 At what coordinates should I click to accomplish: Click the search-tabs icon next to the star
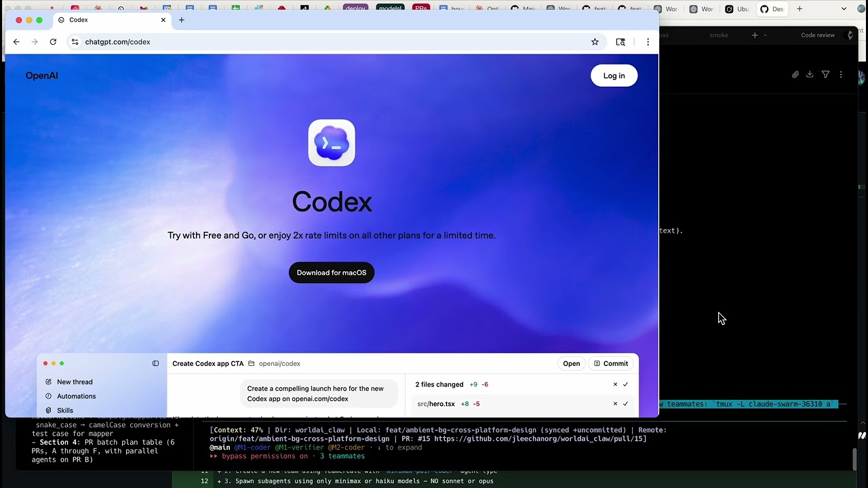pos(620,42)
